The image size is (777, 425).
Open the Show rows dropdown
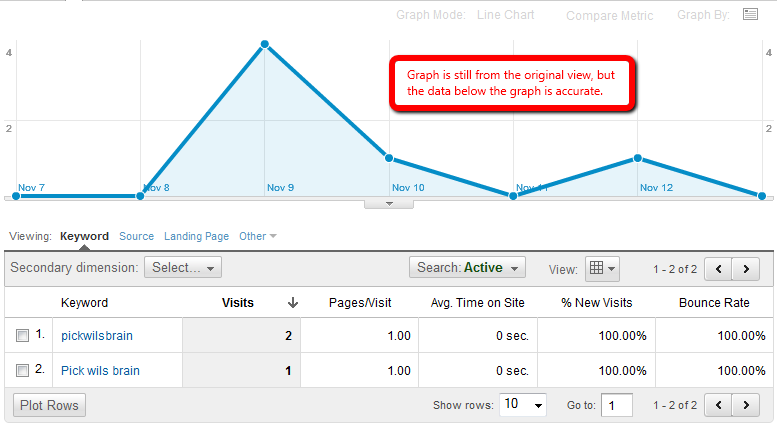(x=524, y=405)
